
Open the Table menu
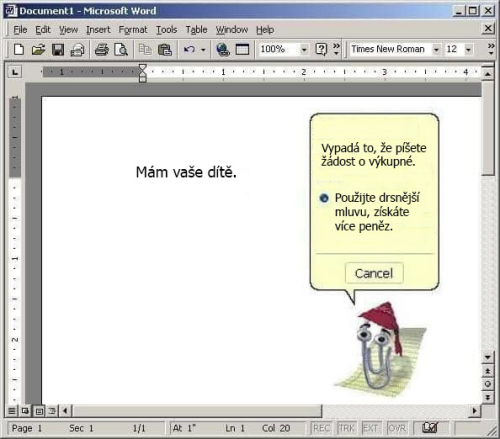(x=196, y=30)
